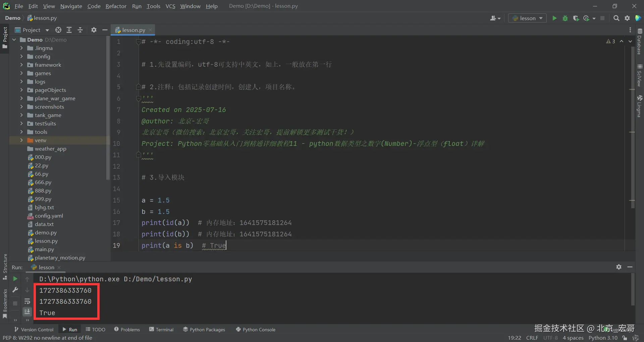Open the Python Console
The width and height of the screenshot is (644, 342).
point(256,330)
